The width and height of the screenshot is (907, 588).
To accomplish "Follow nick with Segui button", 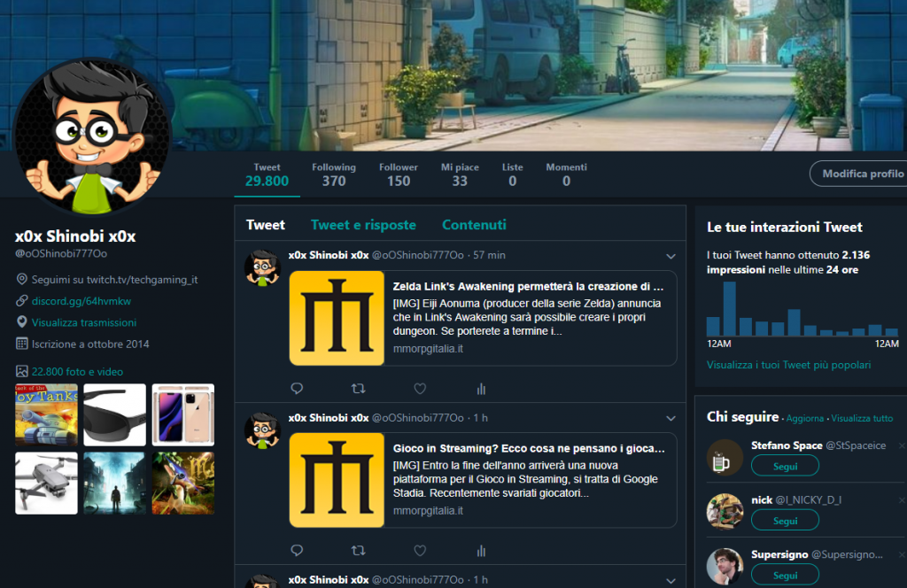I will pyautogui.click(x=785, y=521).
